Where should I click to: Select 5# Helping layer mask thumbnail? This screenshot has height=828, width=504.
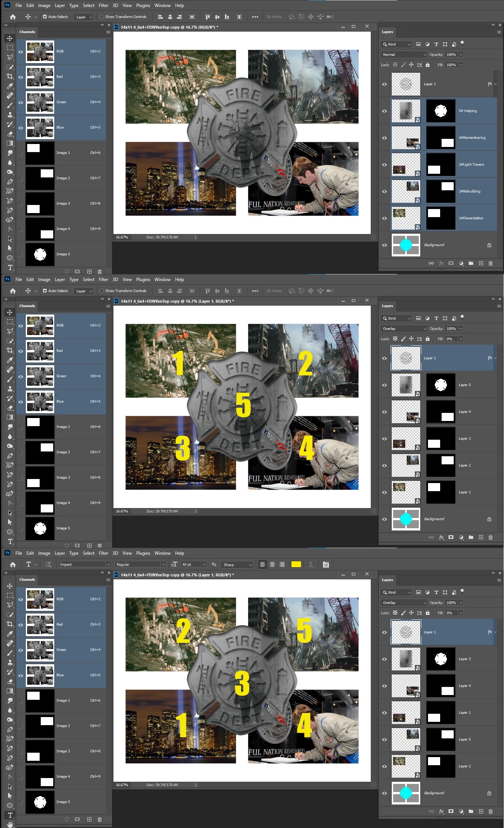(441, 111)
